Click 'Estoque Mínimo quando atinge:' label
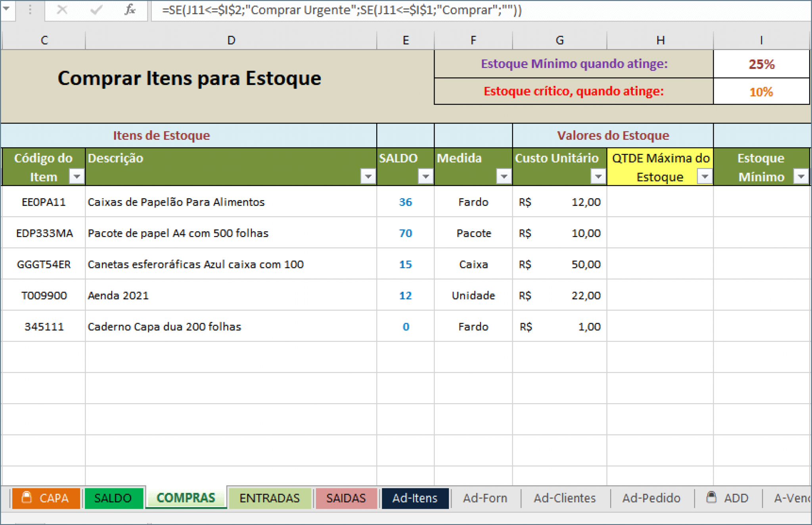 click(x=574, y=63)
